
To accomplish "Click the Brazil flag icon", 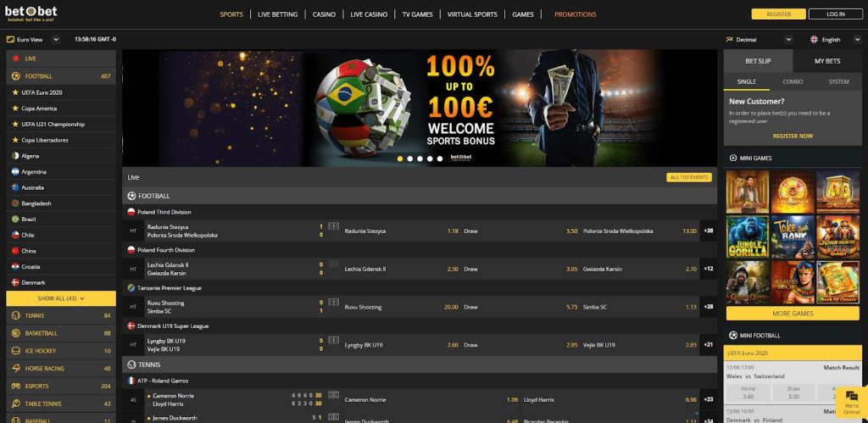I will coord(14,219).
